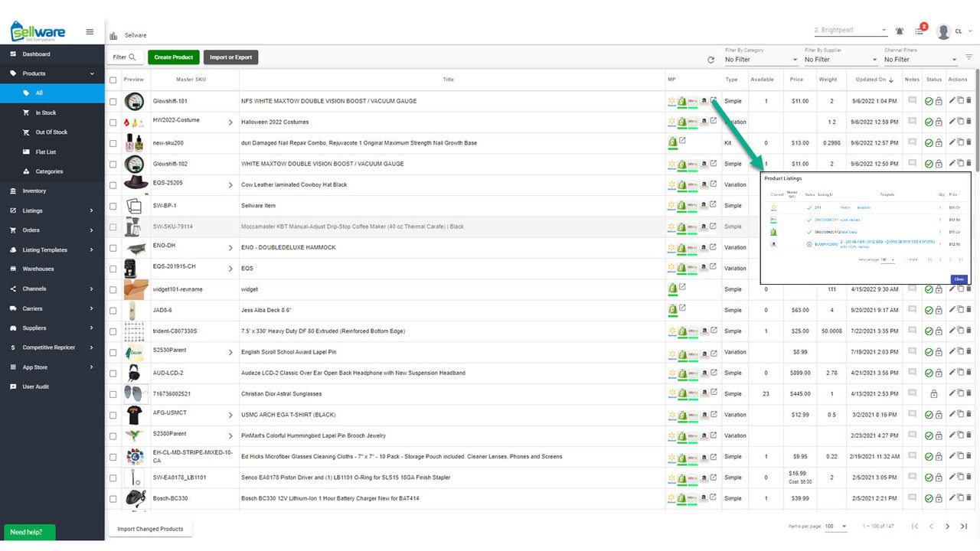The height and width of the screenshot is (551, 980).
Task: Delete Bosch-BC330 using the trash icon
Action: pyautogui.click(x=969, y=497)
